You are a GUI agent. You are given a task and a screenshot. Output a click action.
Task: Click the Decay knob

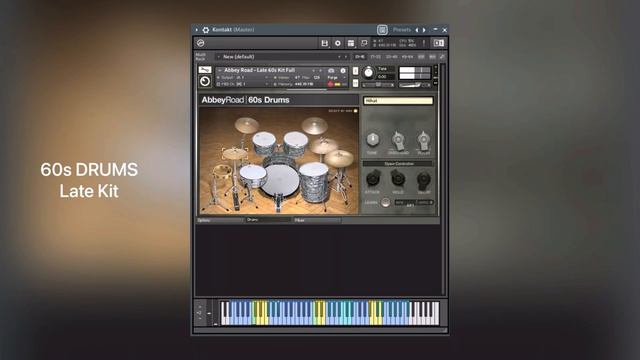(x=424, y=179)
